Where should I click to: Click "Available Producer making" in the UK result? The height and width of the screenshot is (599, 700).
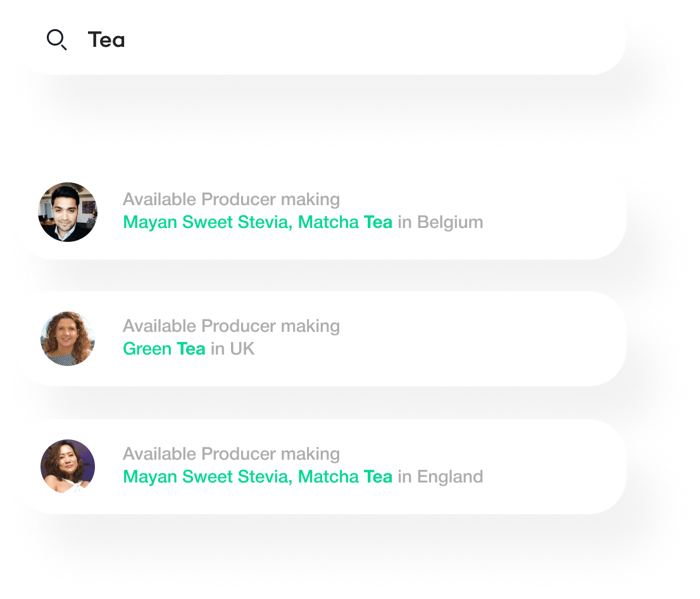tap(231, 326)
